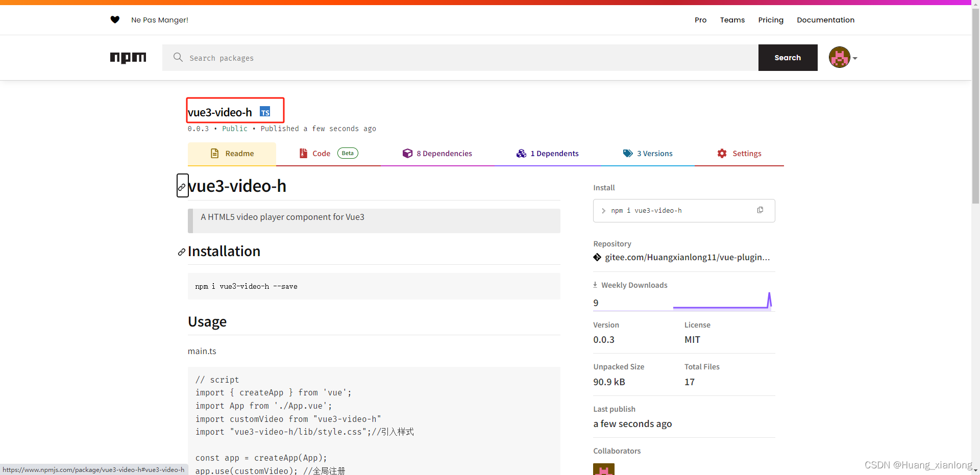Open the Pro link
Viewport: 980px width, 475px height.
coord(700,20)
